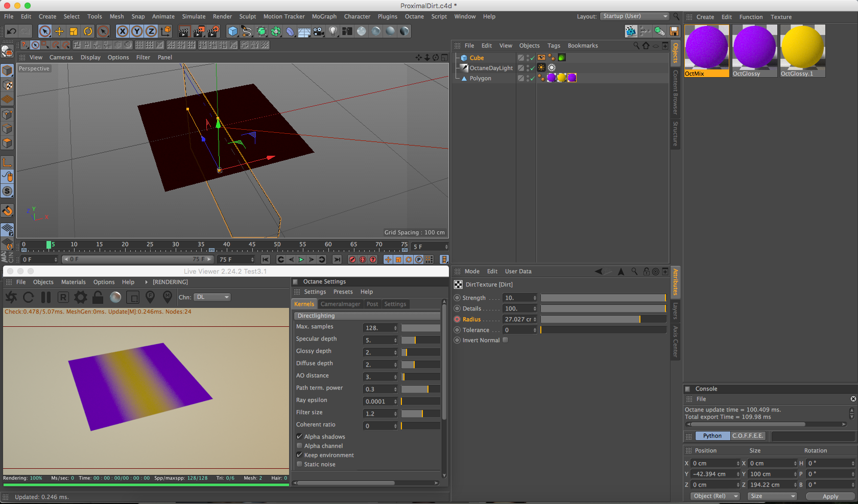The width and height of the screenshot is (858, 504).
Task: Click the light bulb Light object icon
Action: (333, 31)
